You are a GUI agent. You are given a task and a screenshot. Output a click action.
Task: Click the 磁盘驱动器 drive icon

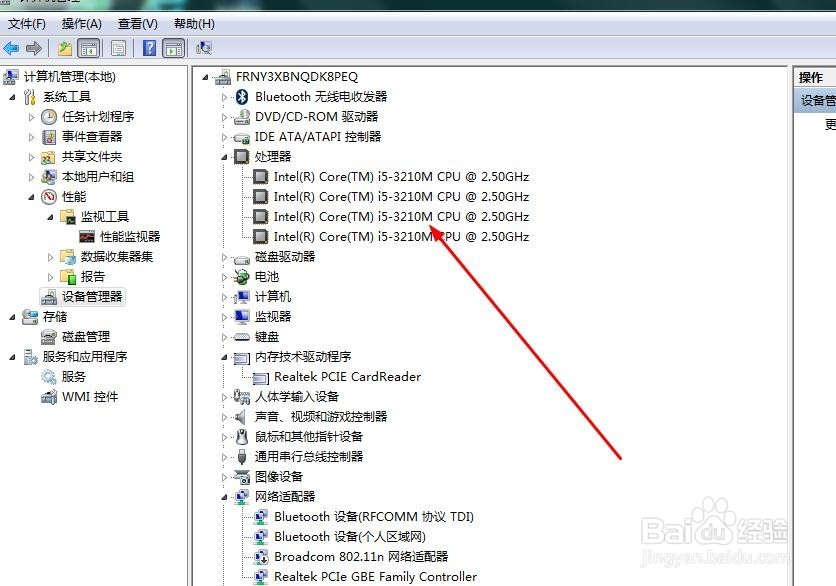coord(242,259)
